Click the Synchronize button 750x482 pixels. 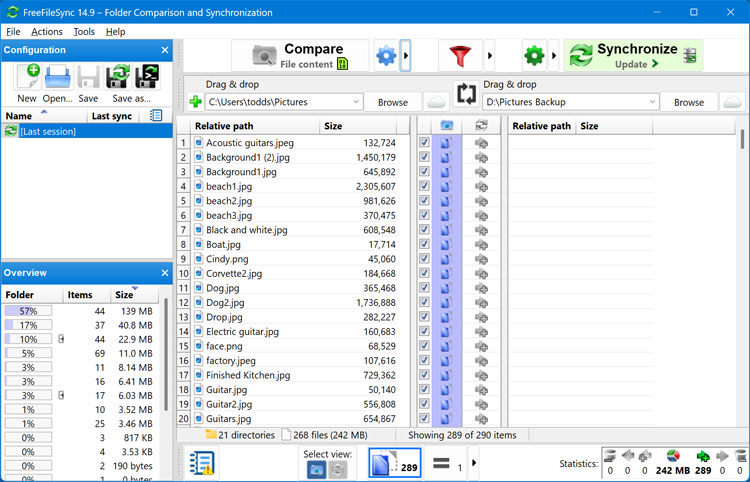coord(633,56)
